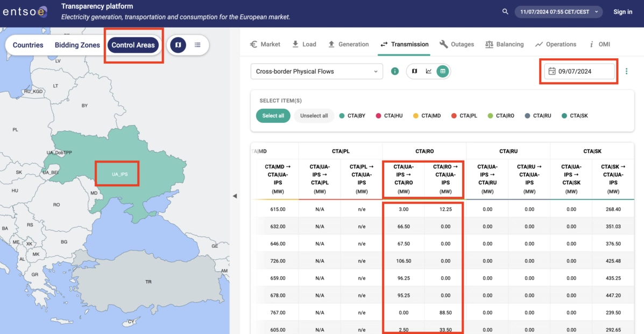Switch to map view in left panel

coord(178,45)
